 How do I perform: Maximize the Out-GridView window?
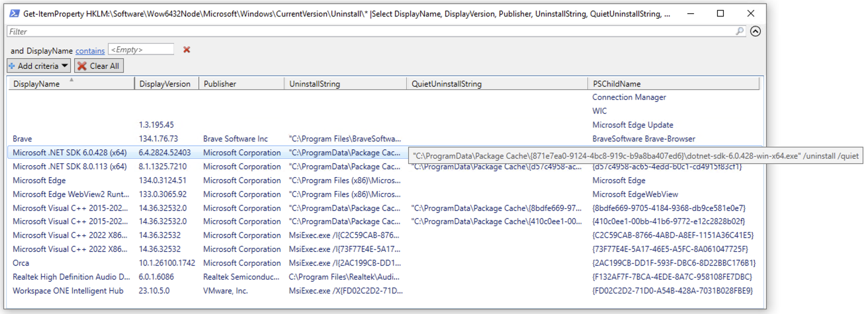[x=720, y=14]
